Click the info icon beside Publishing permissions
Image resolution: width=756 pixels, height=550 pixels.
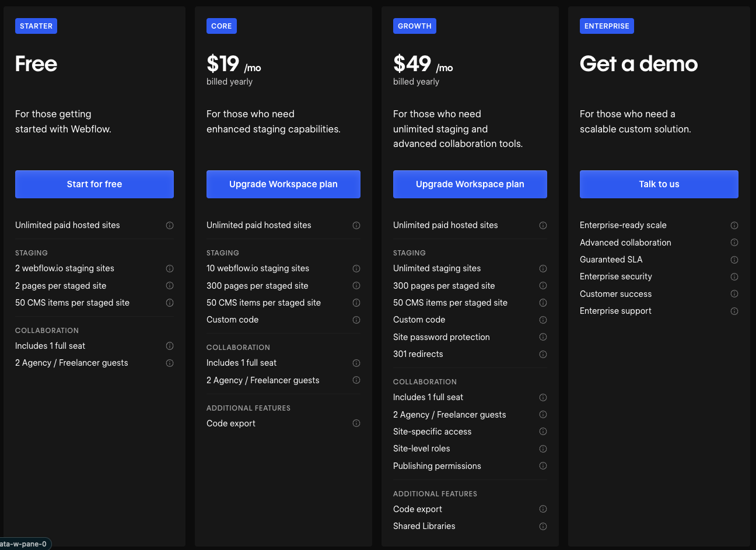pos(543,466)
